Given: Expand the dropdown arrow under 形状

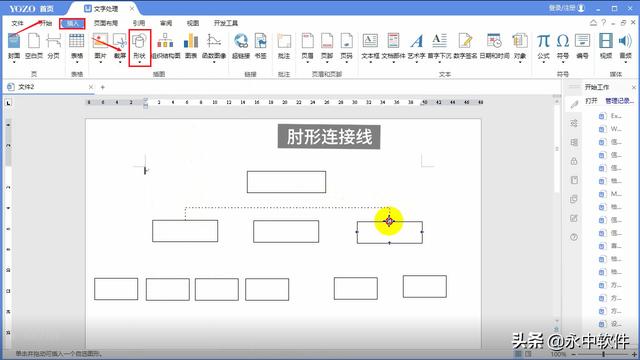Looking at the screenshot, I should pos(140,62).
